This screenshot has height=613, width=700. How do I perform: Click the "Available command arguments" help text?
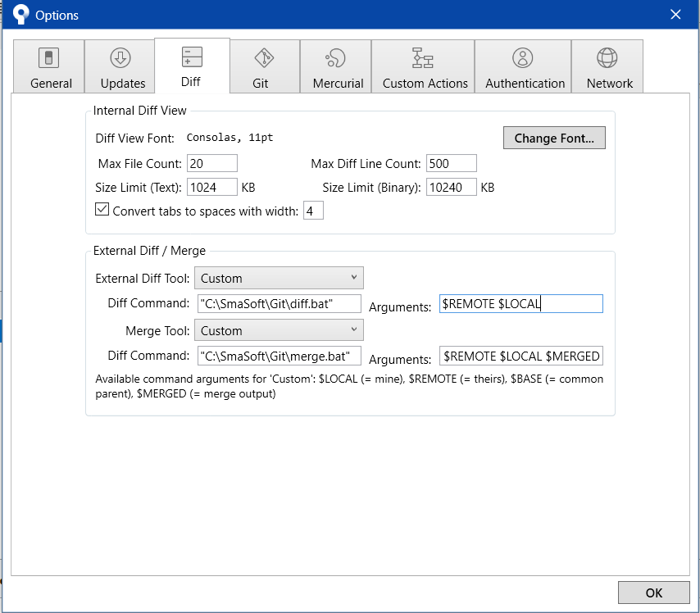[349, 386]
